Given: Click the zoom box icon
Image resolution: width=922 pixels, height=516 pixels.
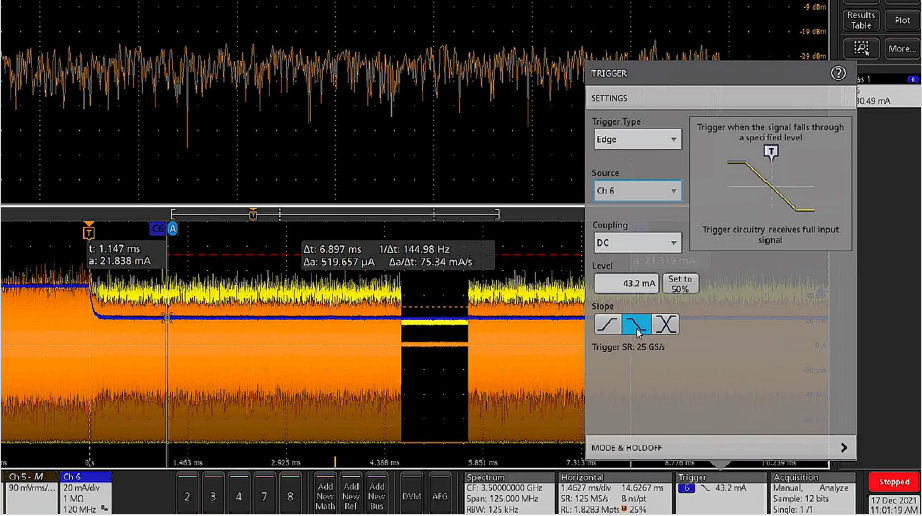Looking at the screenshot, I should pyautogui.click(x=861, y=48).
